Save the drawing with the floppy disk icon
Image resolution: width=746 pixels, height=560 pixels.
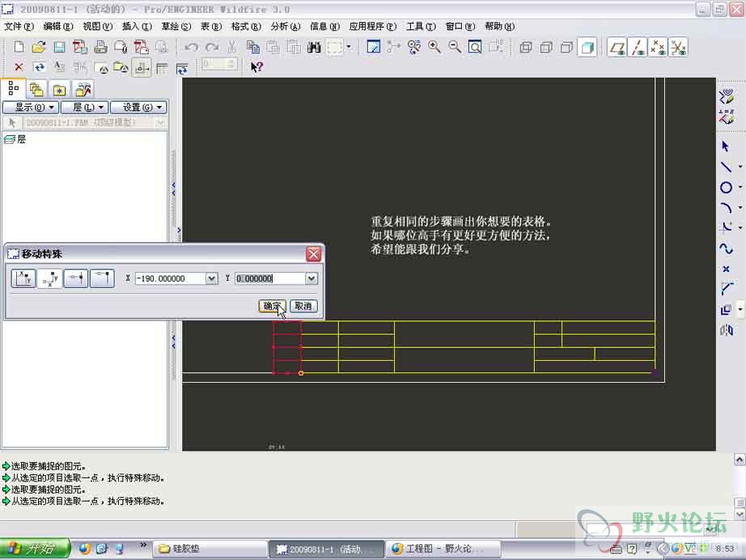point(60,47)
